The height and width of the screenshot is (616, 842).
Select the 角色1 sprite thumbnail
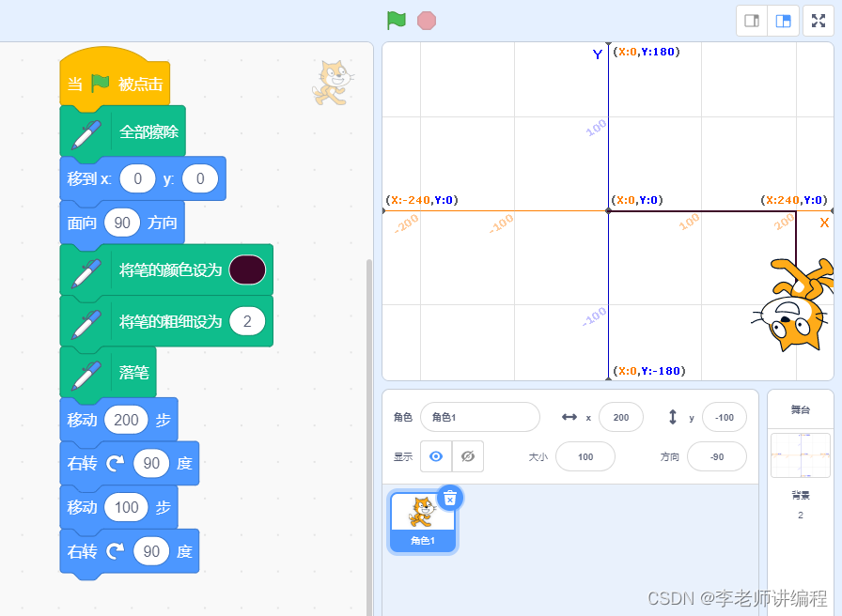coord(423,522)
